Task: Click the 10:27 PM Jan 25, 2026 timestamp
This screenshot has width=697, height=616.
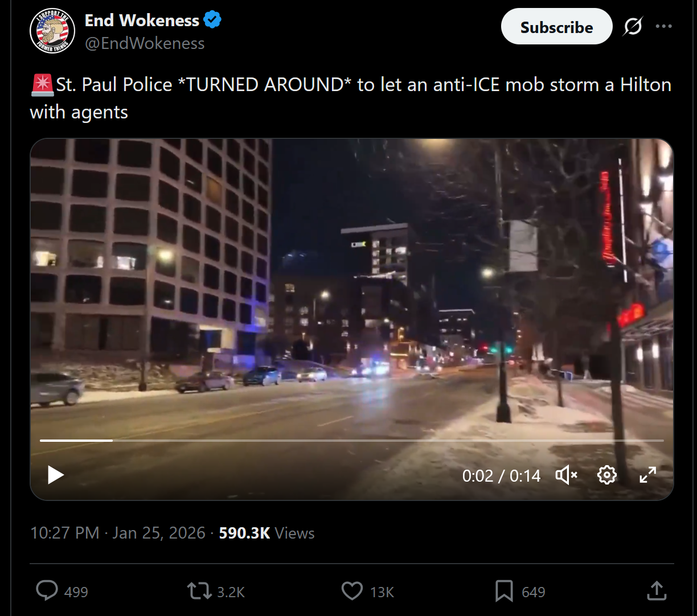Action: [x=118, y=533]
